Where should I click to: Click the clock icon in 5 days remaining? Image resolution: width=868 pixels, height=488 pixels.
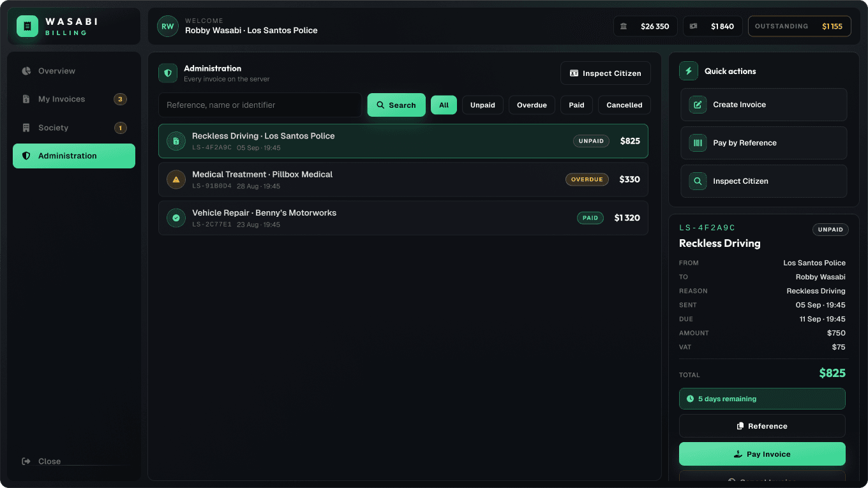tap(690, 399)
